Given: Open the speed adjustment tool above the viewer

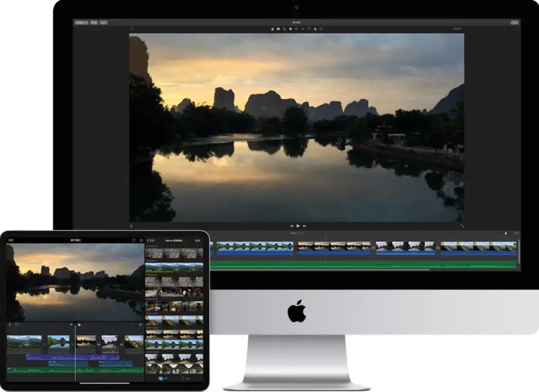Looking at the screenshot, I should 309,29.
